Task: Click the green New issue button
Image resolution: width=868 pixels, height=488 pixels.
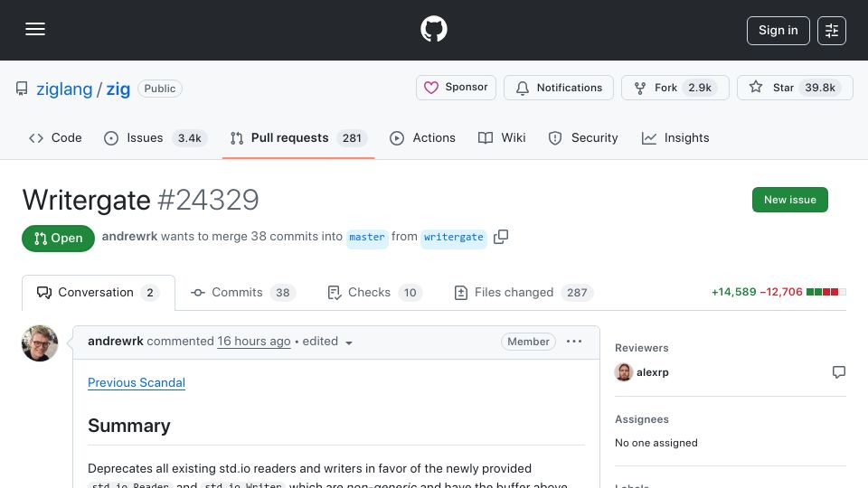Action: [790, 200]
